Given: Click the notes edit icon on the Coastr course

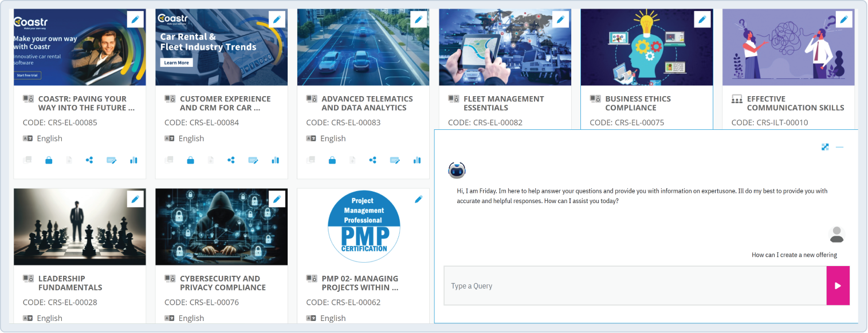Looking at the screenshot, I should (111, 160).
